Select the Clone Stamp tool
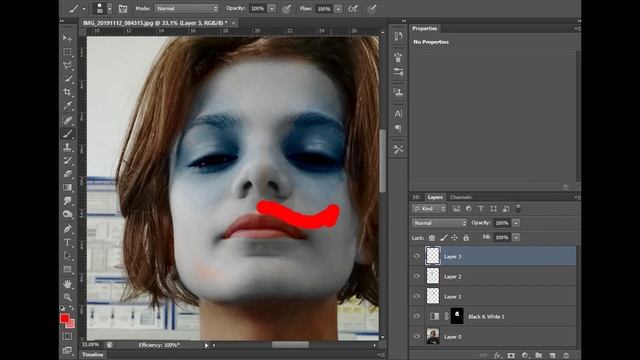 coord(67,147)
